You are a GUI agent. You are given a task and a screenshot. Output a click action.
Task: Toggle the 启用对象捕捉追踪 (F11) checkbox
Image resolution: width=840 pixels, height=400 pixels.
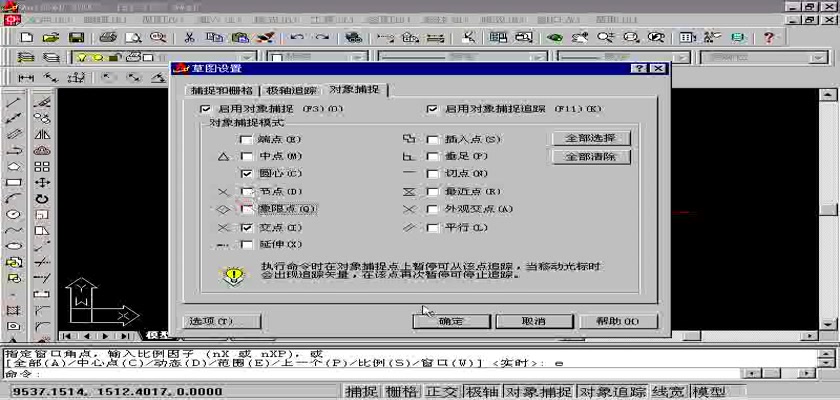pyautogui.click(x=432, y=108)
